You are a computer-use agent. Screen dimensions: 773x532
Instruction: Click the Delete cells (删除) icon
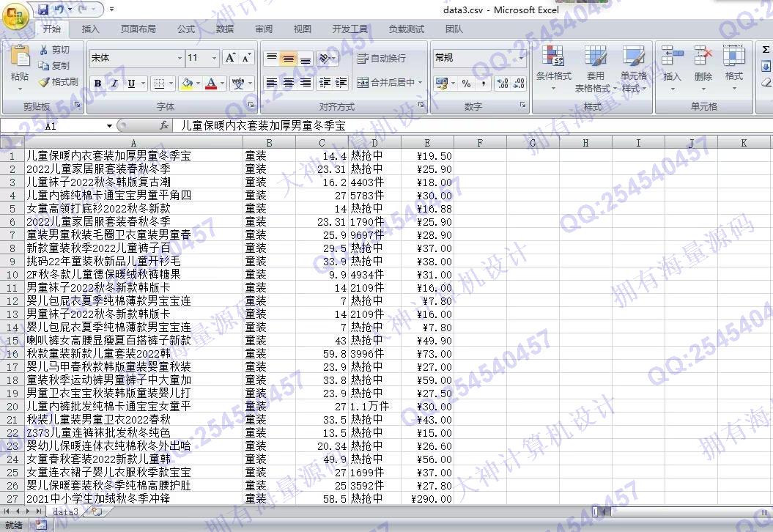(703, 56)
